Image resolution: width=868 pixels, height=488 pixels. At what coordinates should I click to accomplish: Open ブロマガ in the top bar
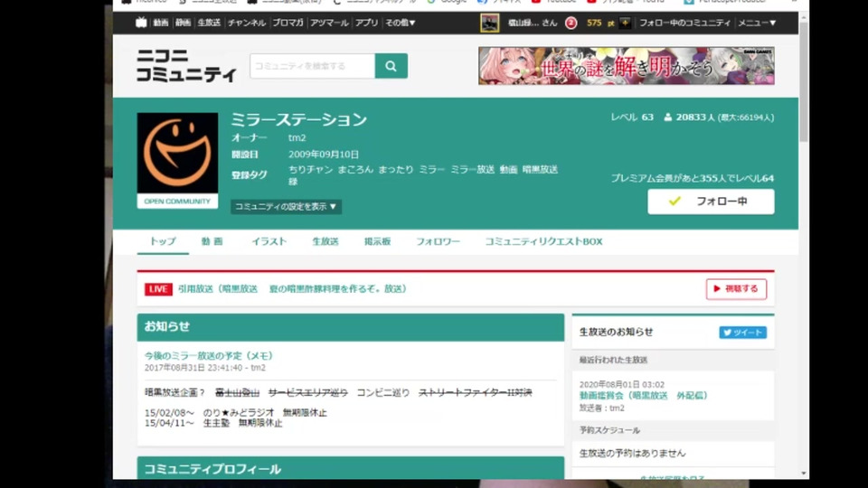click(x=288, y=23)
